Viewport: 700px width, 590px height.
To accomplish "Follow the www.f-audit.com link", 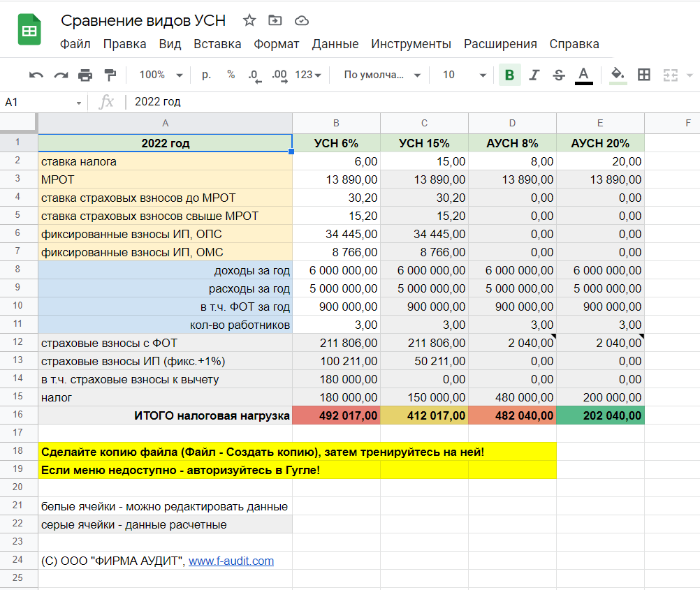I will [231, 561].
